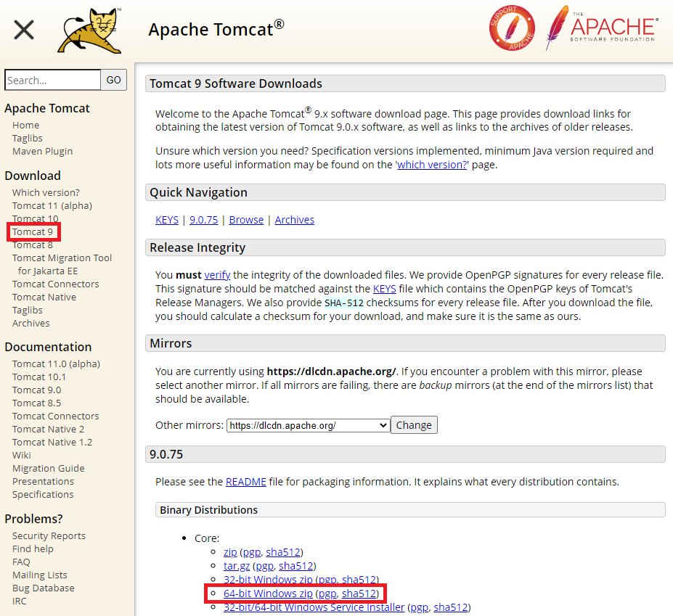The image size is (673, 616).
Task: Select Tomcat 11 (alpha) download page
Action: pos(52,205)
